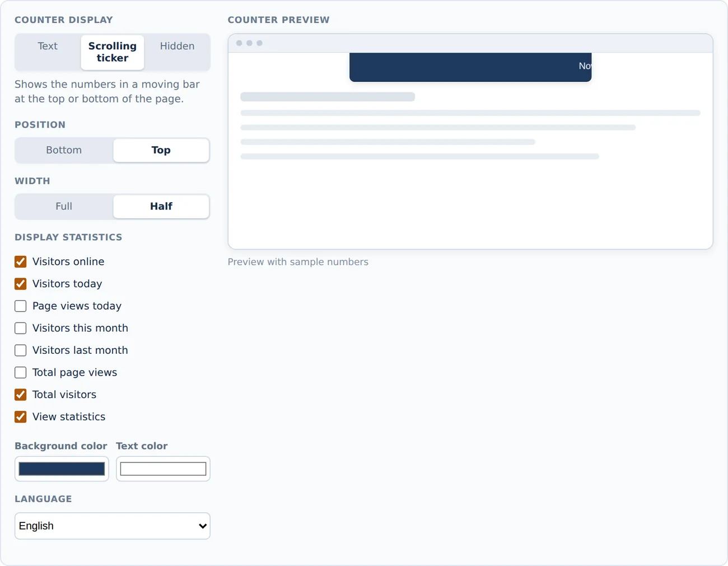
Task: Switch counter display to Hidden
Action: tap(177, 52)
